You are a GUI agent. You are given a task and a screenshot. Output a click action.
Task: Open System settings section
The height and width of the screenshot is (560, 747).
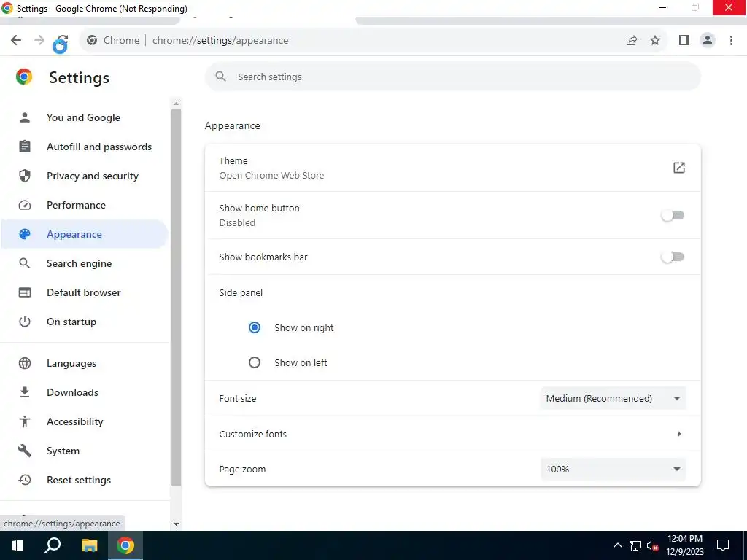(x=63, y=451)
